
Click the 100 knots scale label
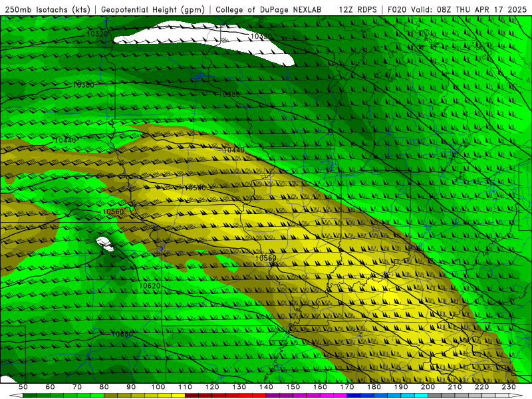pos(158,387)
